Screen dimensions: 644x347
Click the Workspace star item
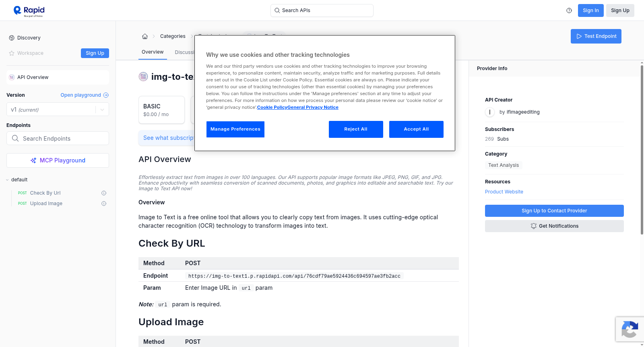[x=27, y=53]
